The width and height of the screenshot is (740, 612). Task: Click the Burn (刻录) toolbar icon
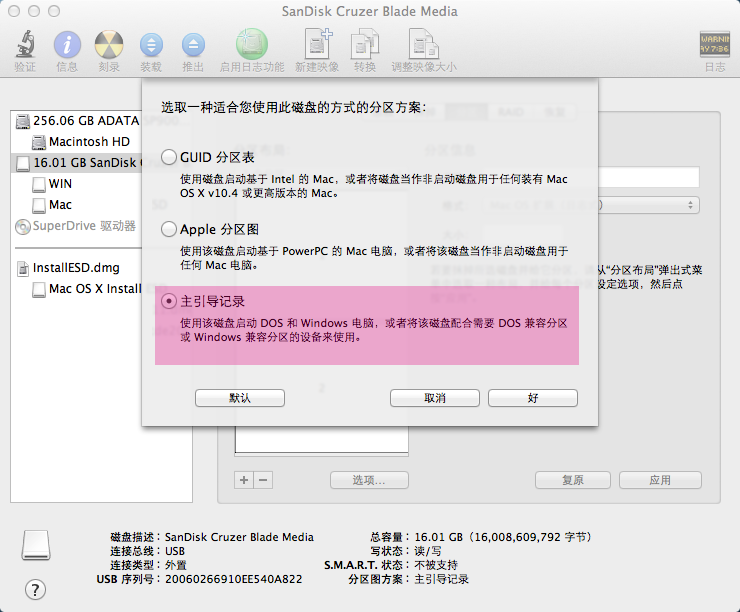109,44
